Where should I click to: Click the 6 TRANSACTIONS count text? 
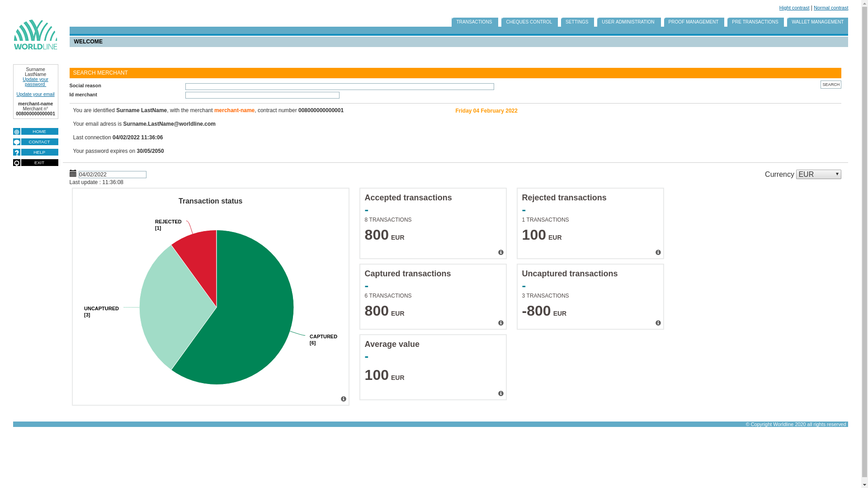(388, 296)
